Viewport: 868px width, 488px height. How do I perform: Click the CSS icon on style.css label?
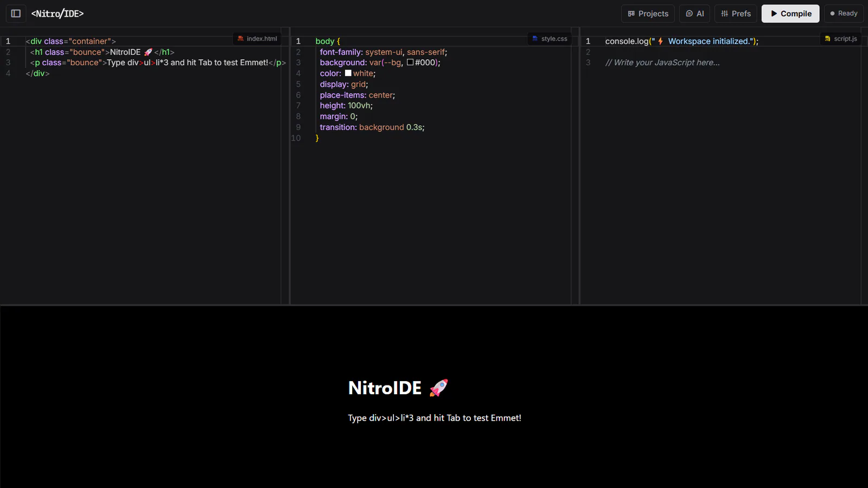(x=535, y=38)
